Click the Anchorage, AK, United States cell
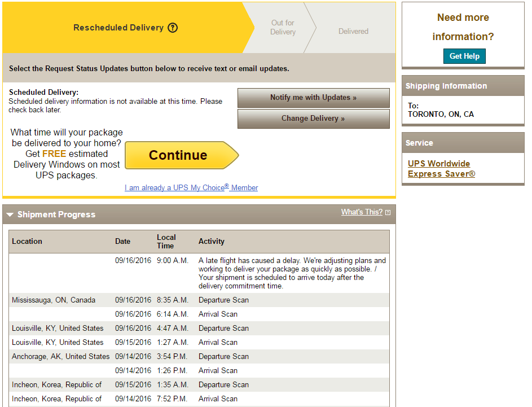This screenshot has height=407, width=532. coord(61,356)
